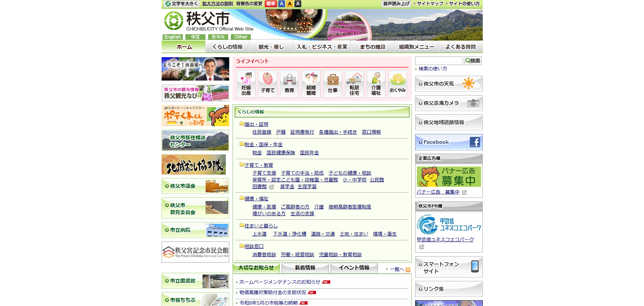
Task: Enlarge text with 文字を大きく button
Action: (182, 4)
